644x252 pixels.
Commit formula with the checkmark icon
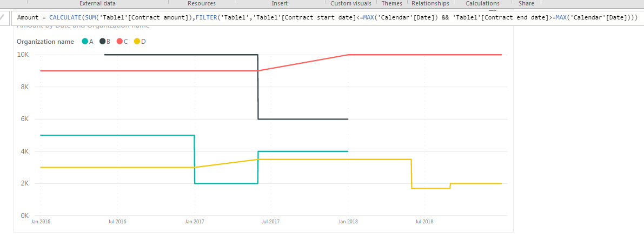(x=3, y=18)
